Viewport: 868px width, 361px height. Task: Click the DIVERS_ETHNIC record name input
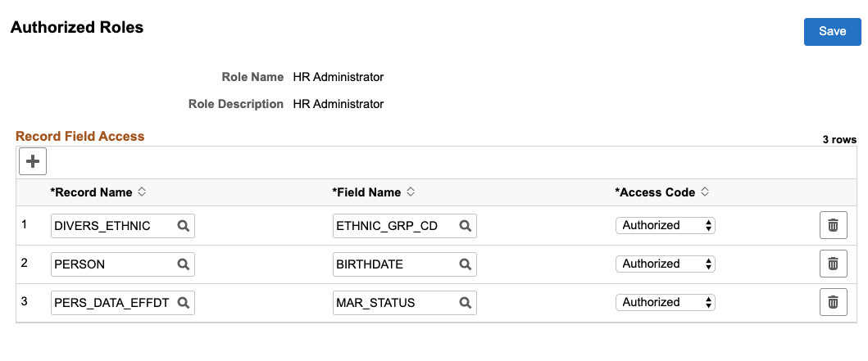[112, 226]
